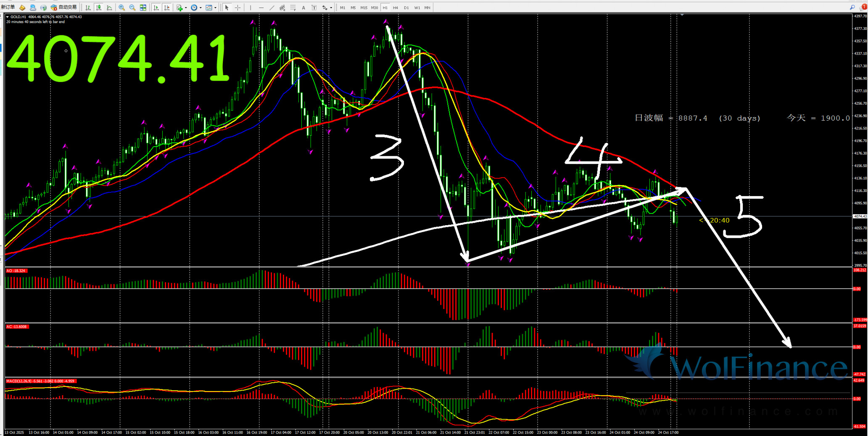
Task: Select the Fibonacci retracement tool
Action: (x=293, y=8)
